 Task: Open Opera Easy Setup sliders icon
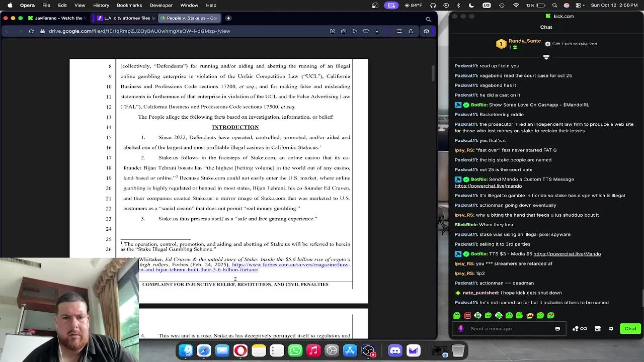pos(399,31)
